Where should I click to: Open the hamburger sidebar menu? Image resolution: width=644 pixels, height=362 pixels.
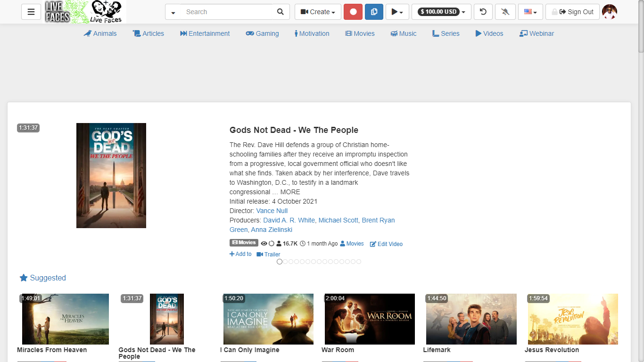click(x=31, y=12)
